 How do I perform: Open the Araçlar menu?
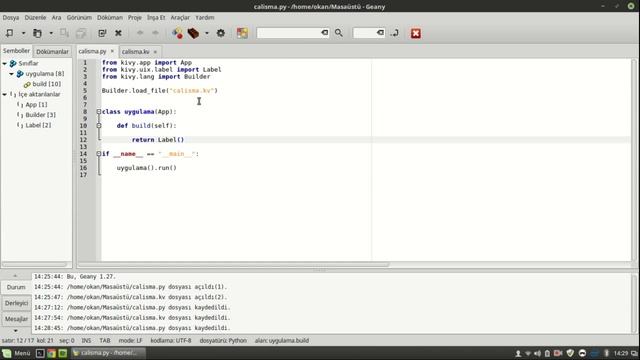tap(180, 18)
